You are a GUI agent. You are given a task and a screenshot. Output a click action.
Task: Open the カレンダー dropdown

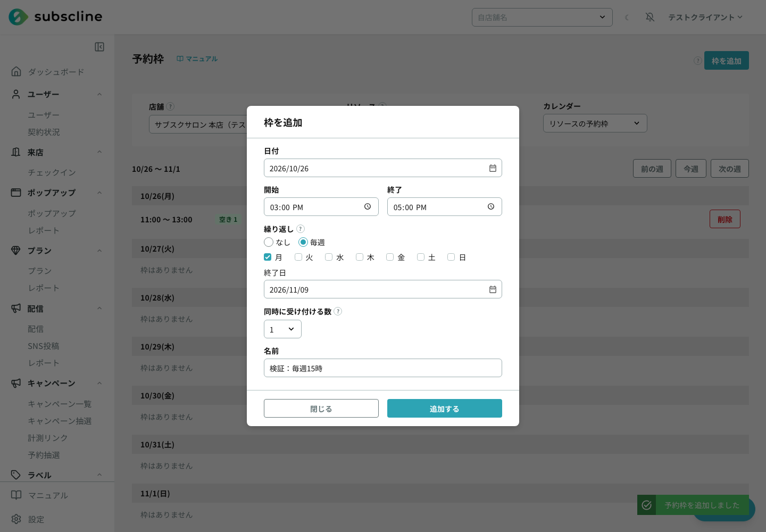595,123
